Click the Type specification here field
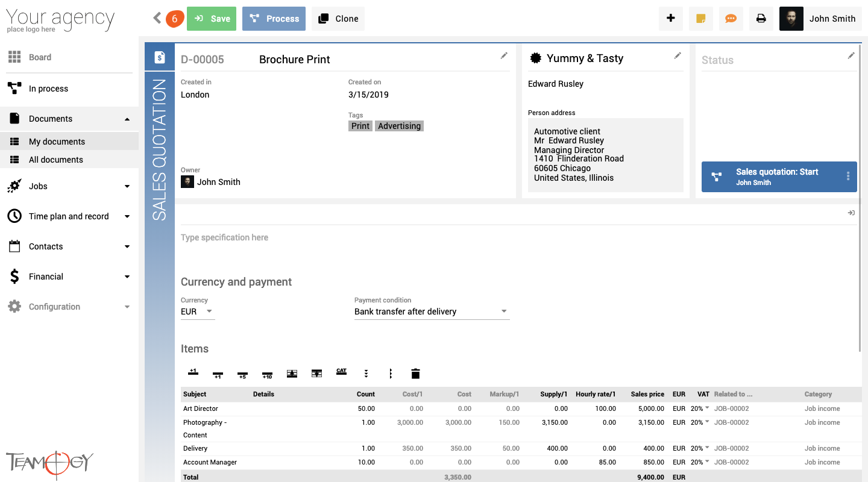Image resolution: width=868 pixels, height=482 pixels. point(518,238)
